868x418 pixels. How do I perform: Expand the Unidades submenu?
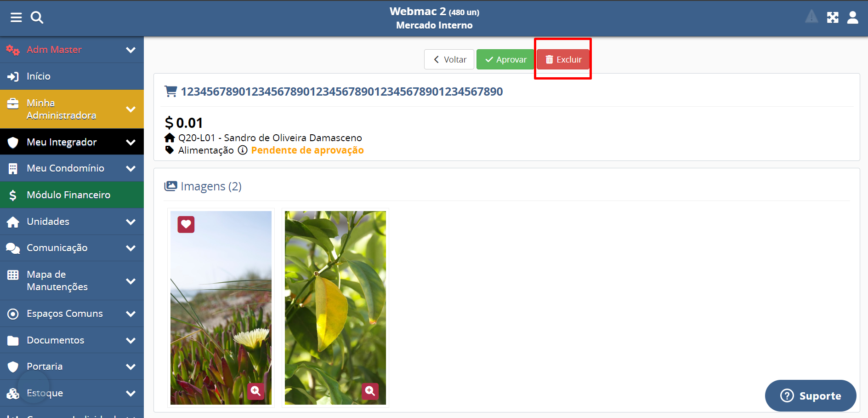[131, 222]
